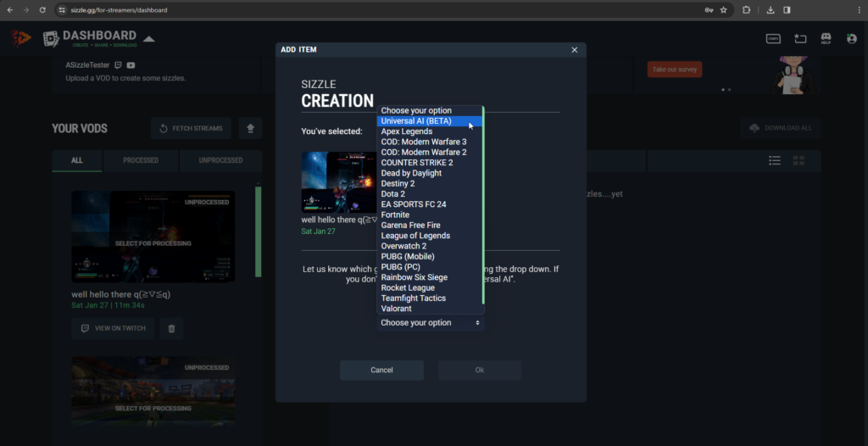Collapse the Dashboard menu arrow
This screenshot has width=868, height=446.
(148, 39)
